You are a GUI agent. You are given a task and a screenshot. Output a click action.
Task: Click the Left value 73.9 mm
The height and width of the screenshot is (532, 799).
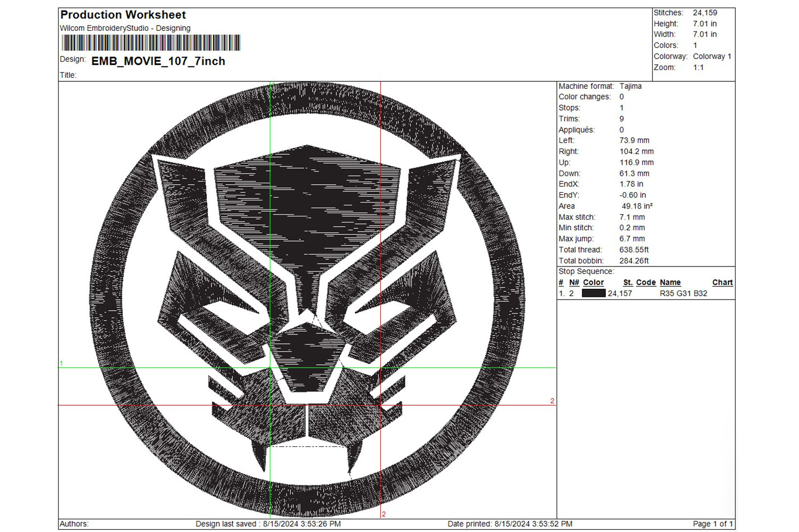(x=634, y=140)
